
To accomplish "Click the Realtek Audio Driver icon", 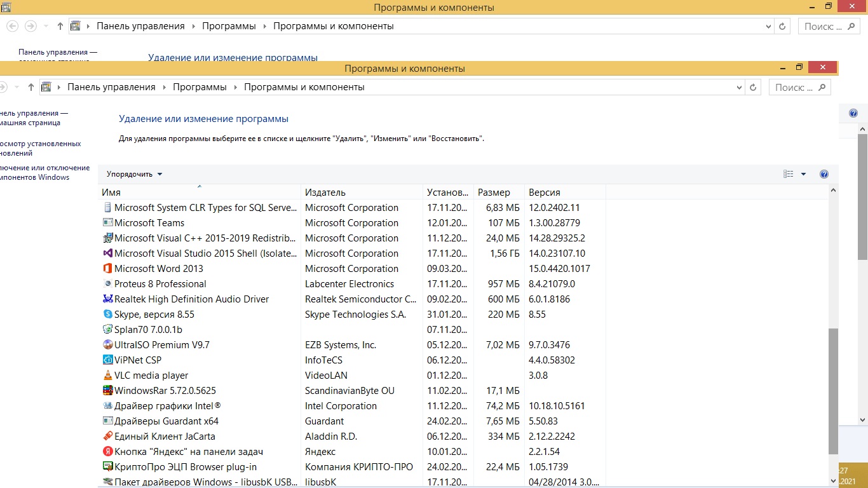I will (108, 299).
